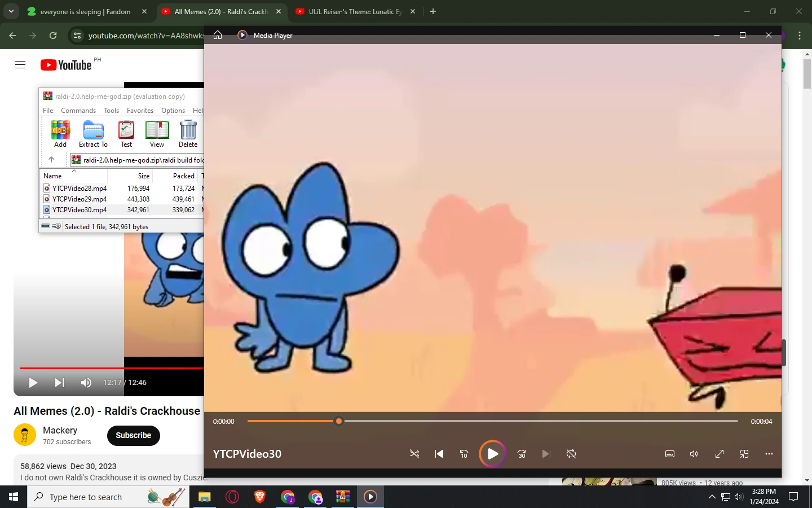Turn on subtitles in Media Player
812x508 pixels.
pos(670,454)
